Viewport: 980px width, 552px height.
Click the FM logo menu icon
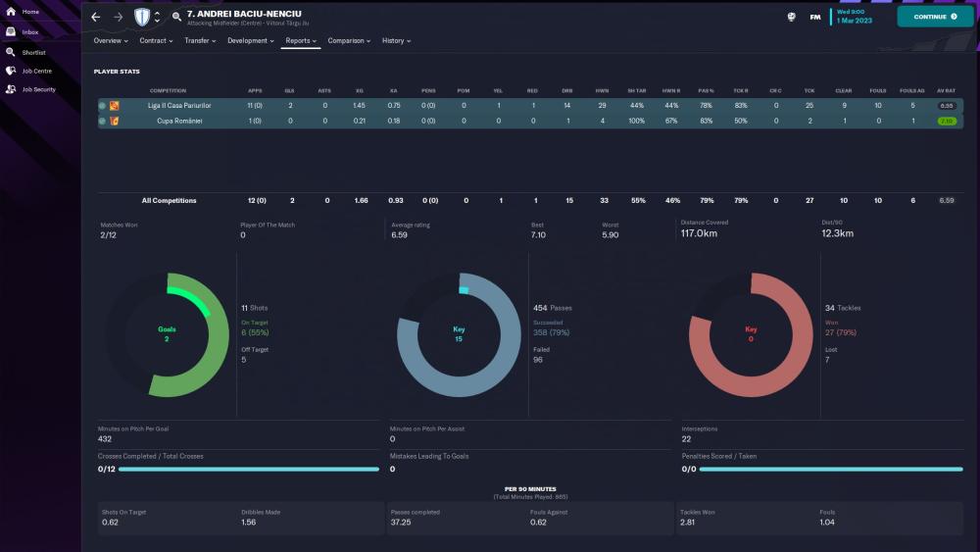(815, 17)
